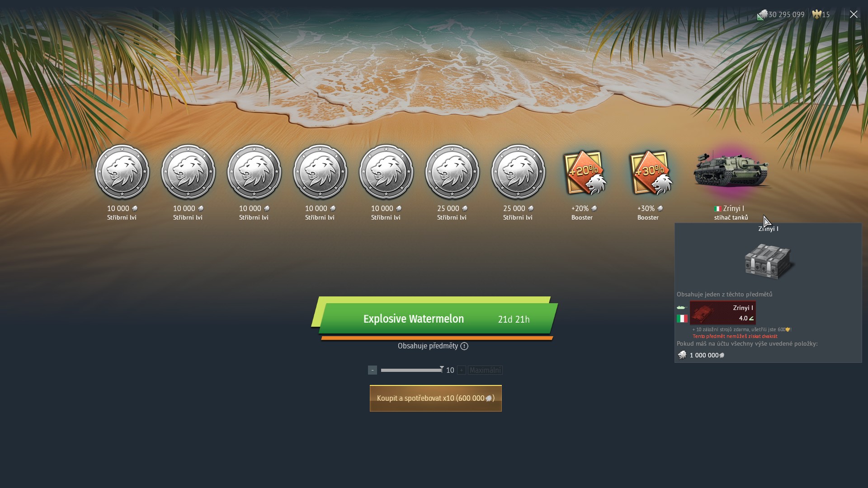The width and height of the screenshot is (868, 488).
Task: Set quantity to Maximální
Action: [485, 370]
